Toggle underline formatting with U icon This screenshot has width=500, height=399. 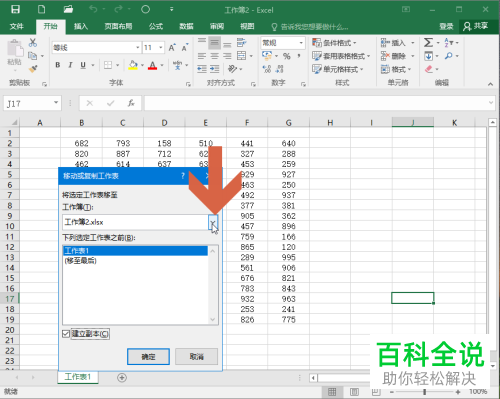(x=83, y=65)
